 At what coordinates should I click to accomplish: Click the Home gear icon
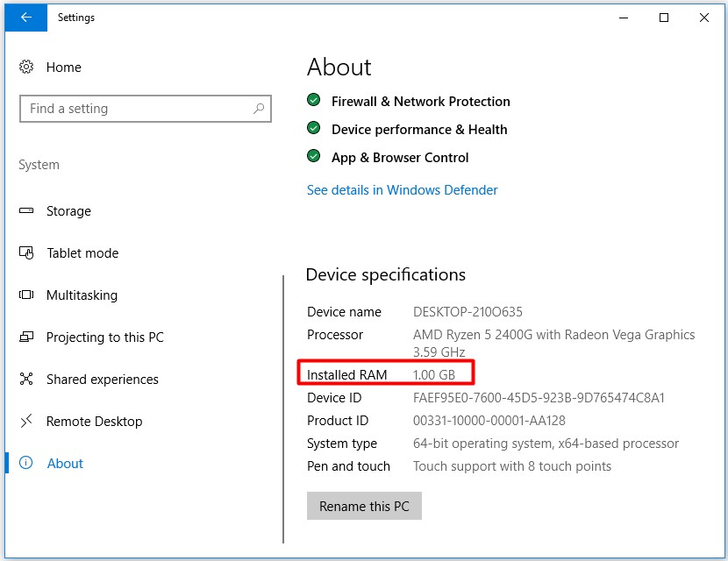26,67
